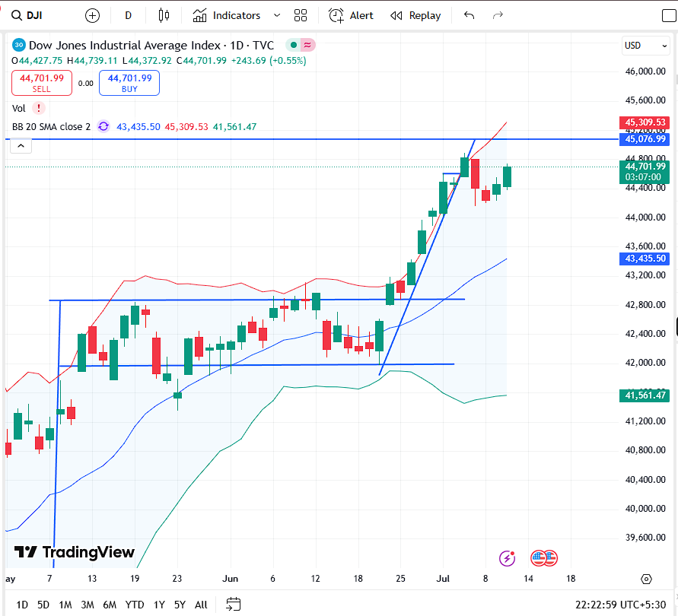678x616 pixels.
Task: Click the pink delayed-data indicator icon
Action: point(307,45)
